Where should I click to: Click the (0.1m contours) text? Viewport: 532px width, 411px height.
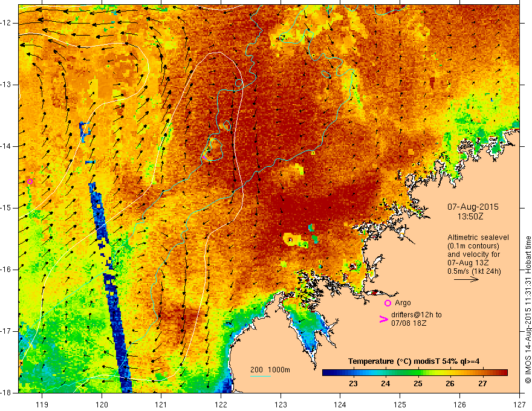point(473,246)
